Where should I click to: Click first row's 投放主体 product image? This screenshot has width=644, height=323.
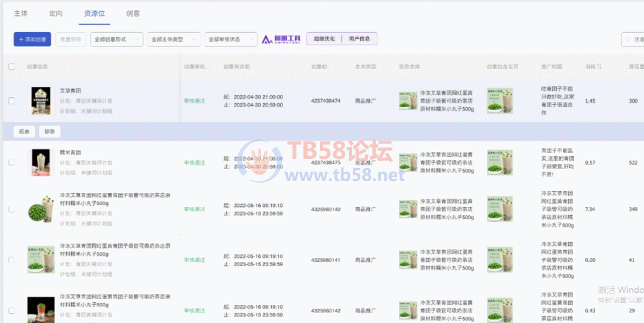[407, 101]
